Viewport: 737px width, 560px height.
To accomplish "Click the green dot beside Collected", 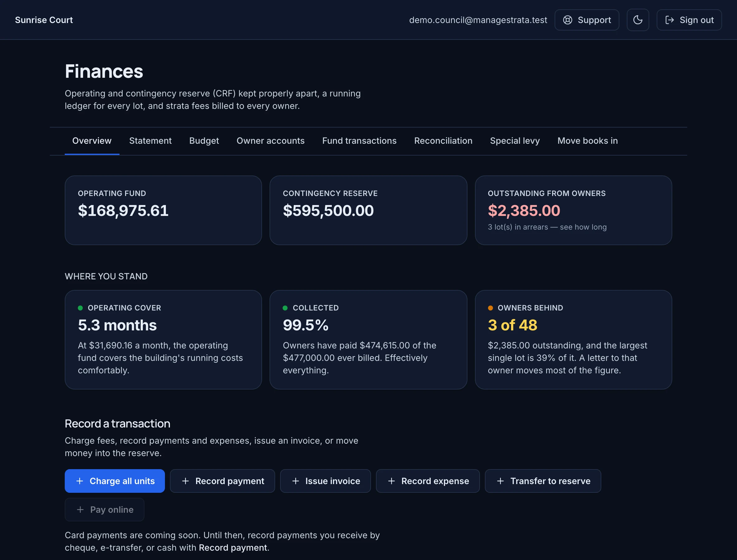I will 285,308.
